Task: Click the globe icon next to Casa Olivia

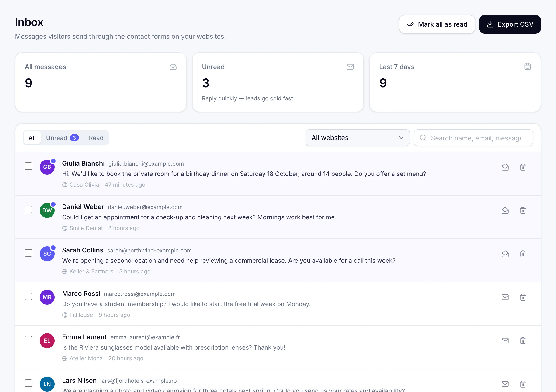Action: point(65,185)
